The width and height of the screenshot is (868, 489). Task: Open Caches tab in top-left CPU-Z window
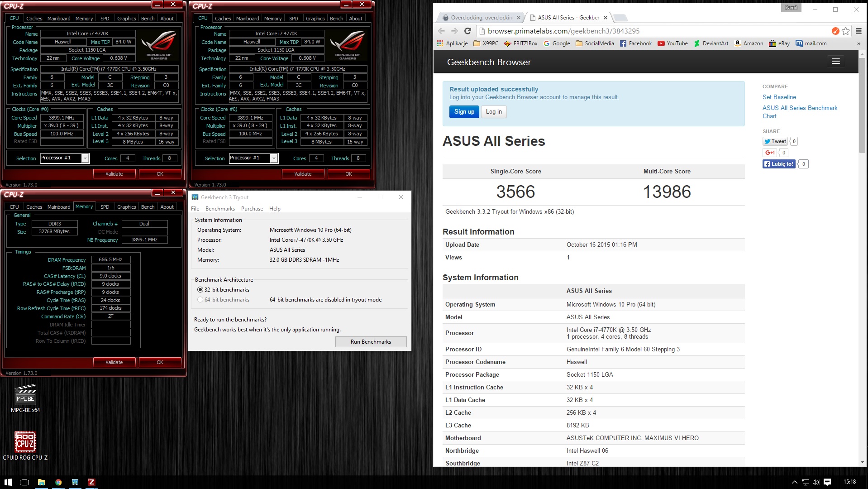click(x=34, y=19)
